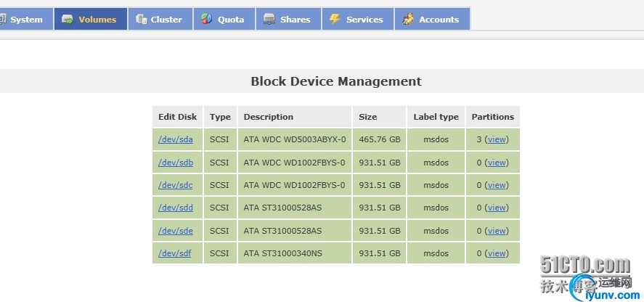Screen dimensions: 644x307
Task: Open the Cluster tab
Action: [x=160, y=19]
